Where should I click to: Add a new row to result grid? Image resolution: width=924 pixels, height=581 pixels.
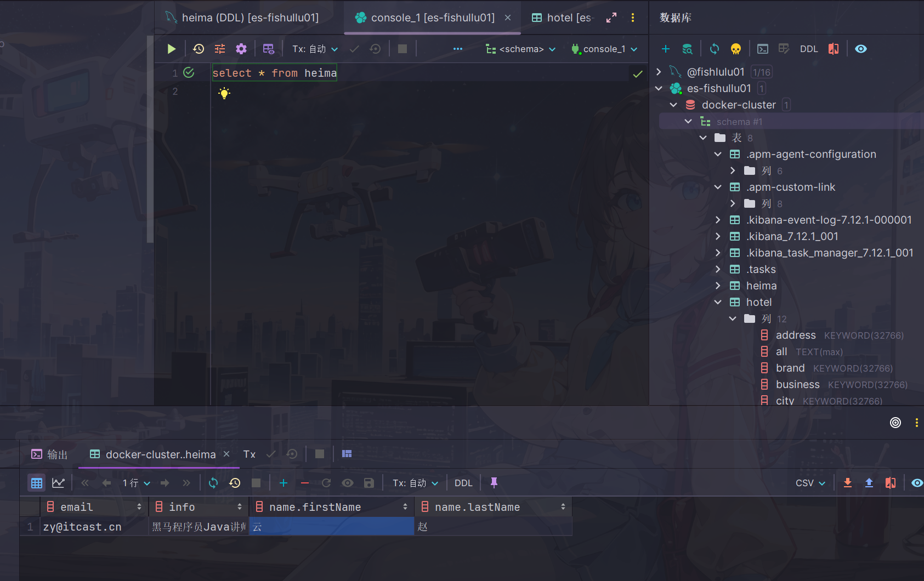point(284,483)
